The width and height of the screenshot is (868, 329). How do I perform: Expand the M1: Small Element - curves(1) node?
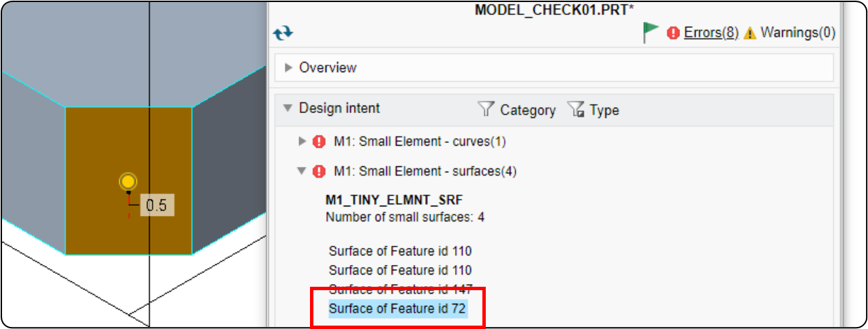(x=303, y=142)
